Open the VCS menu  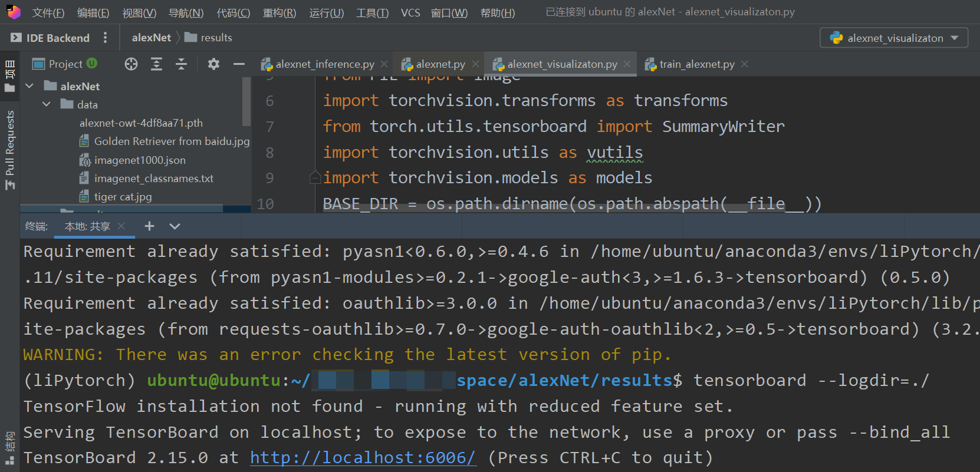click(x=410, y=13)
